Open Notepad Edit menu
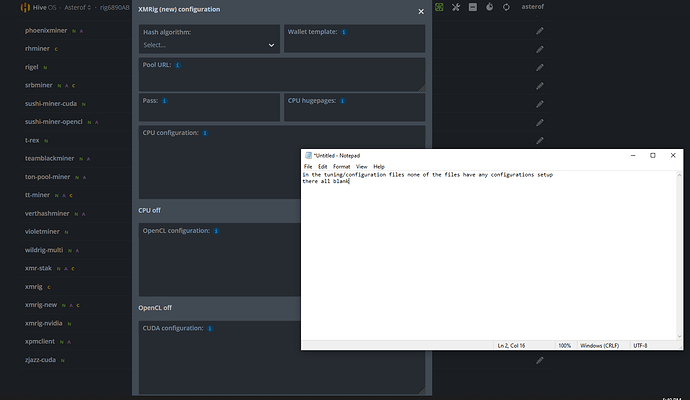Image resolution: width=690 pixels, height=400 pixels. pyautogui.click(x=323, y=166)
